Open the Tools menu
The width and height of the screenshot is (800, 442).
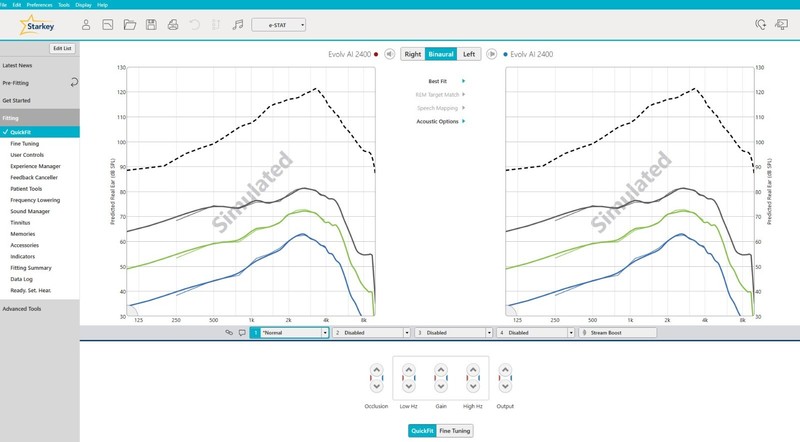coord(64,5)
